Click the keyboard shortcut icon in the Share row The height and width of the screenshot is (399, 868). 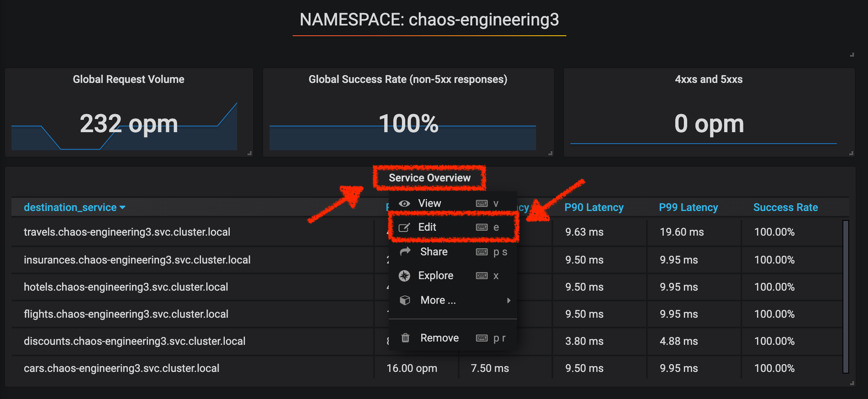[482, 252]
